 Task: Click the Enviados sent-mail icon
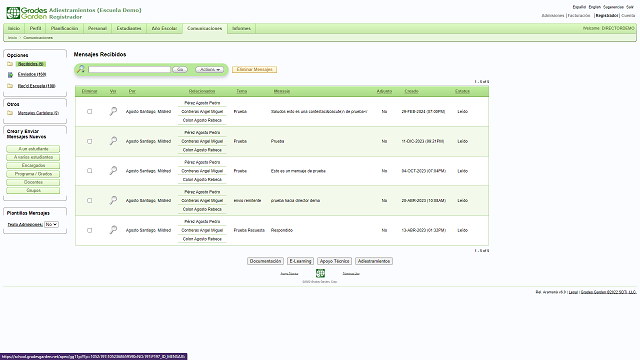pos(10,75)
